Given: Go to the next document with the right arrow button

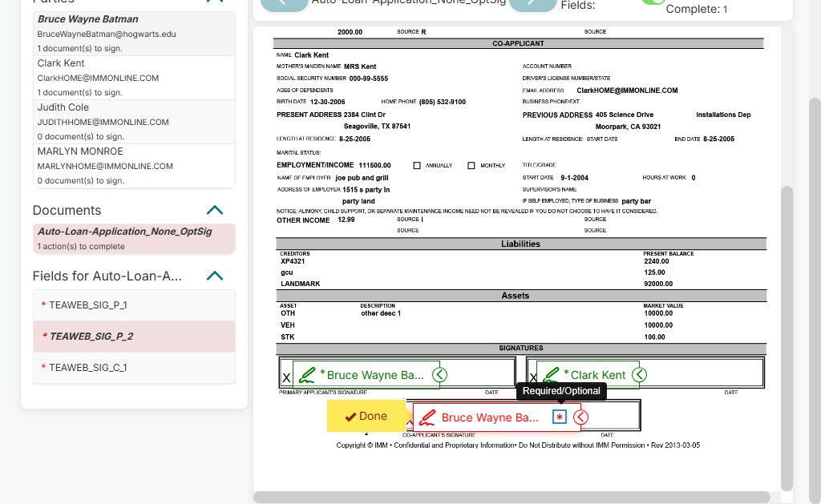Looking at the screenshot, I should click(532, 4).
